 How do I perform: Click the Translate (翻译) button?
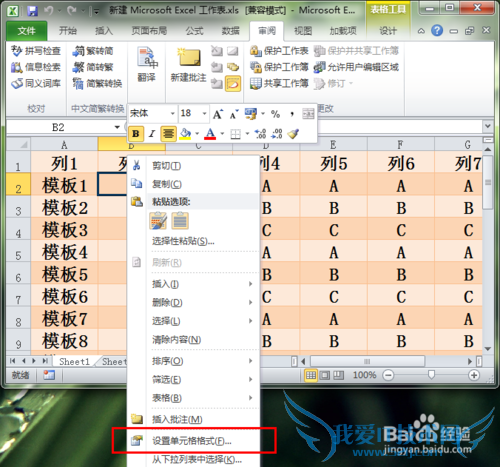(147, 65)
